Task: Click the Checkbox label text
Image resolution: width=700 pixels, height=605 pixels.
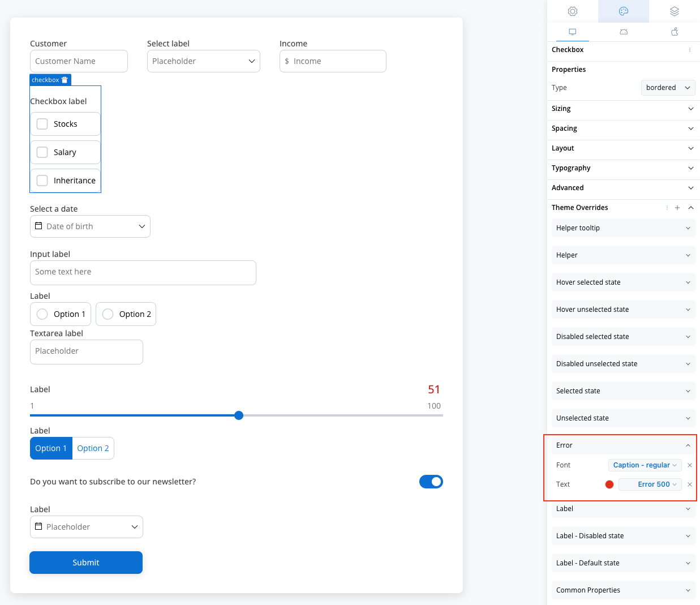Action: [58, 101]
